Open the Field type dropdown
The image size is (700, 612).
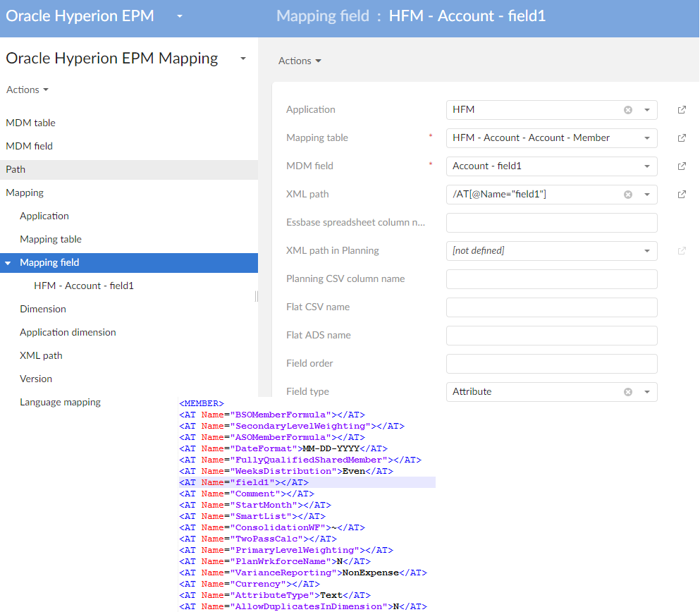pos(647,392)
